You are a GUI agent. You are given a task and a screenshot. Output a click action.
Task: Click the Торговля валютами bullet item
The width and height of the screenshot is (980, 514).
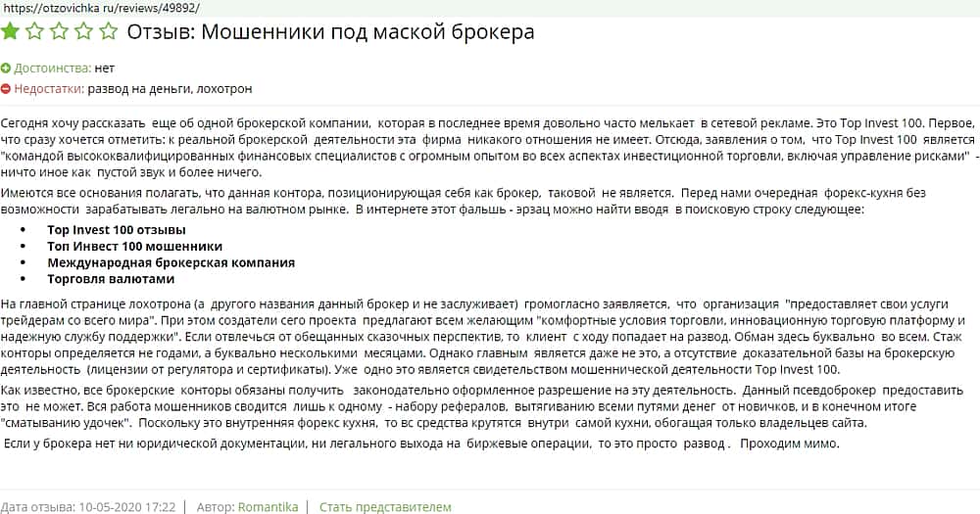[x=111, y=278]
